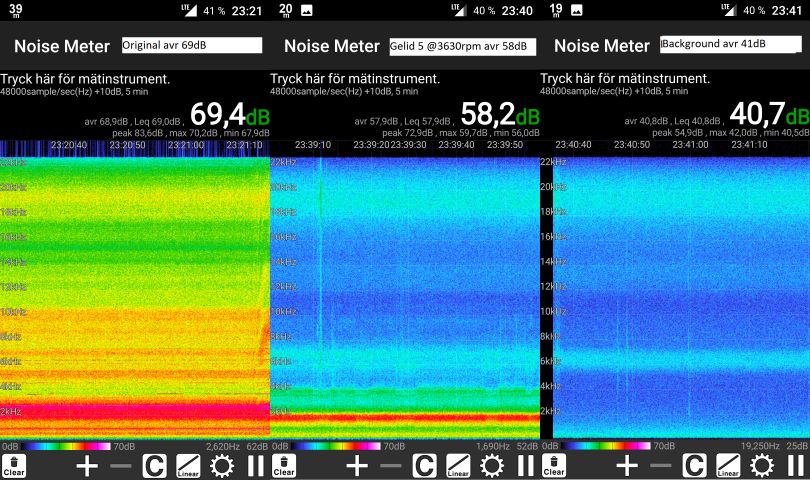Image resolution: width=810 pixels, height=480 pixels.
Task: Tap the 23:39:50 time marker
Action: [x=505, y=145]
